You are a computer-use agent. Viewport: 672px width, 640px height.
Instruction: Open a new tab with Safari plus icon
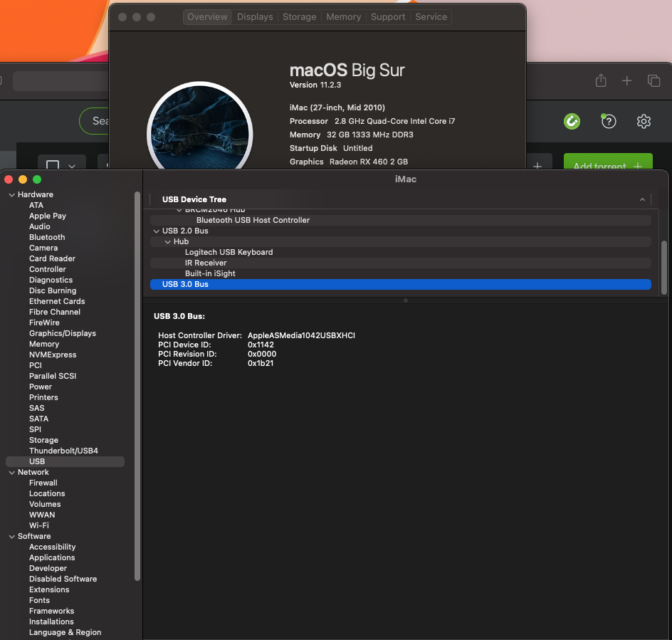click(x=626, y=80)
